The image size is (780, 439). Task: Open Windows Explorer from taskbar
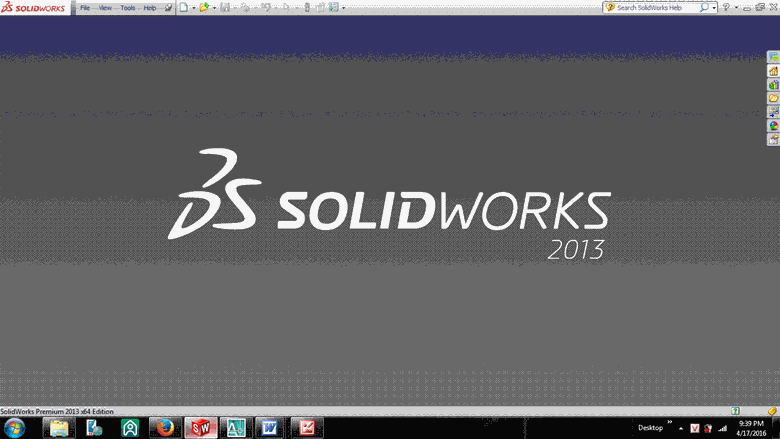click(59, 428)
